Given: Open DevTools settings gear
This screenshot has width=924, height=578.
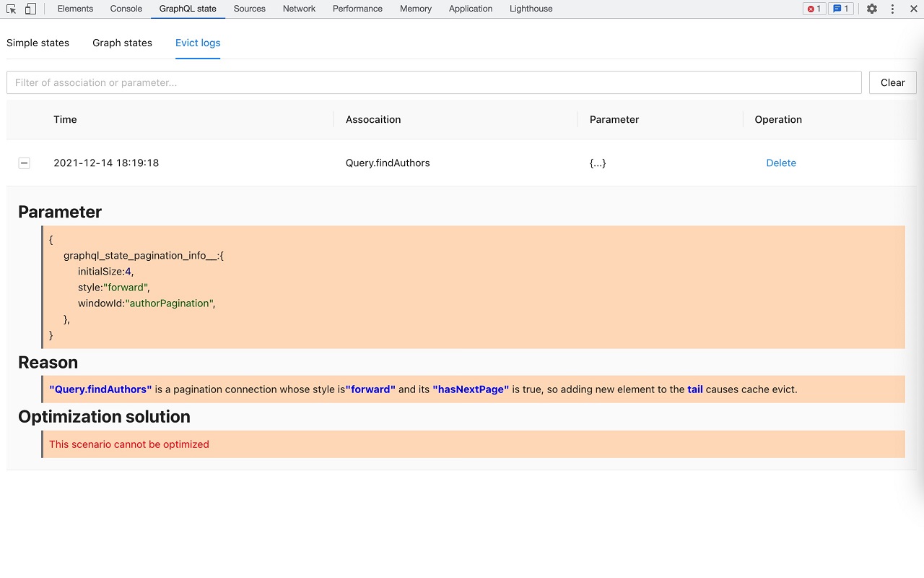Looking at the screenshot, I should click(872, 8).
